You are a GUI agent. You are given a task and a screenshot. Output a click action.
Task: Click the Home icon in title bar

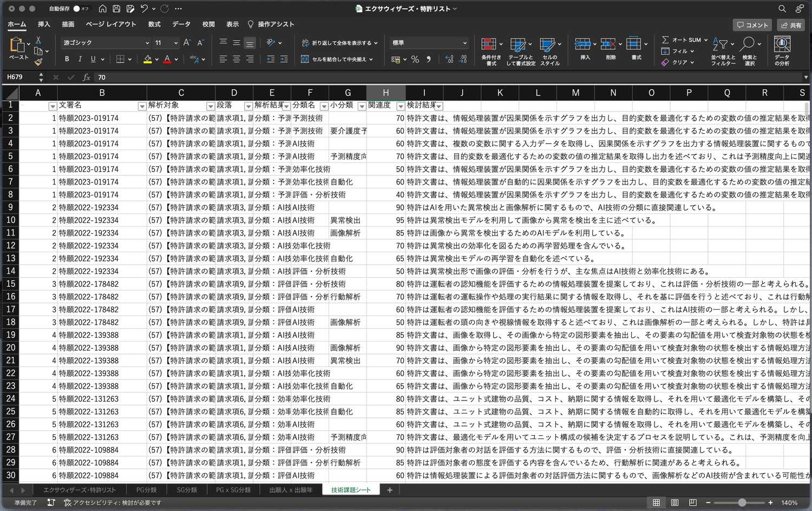pyautogui.click(x=102, y=9)
